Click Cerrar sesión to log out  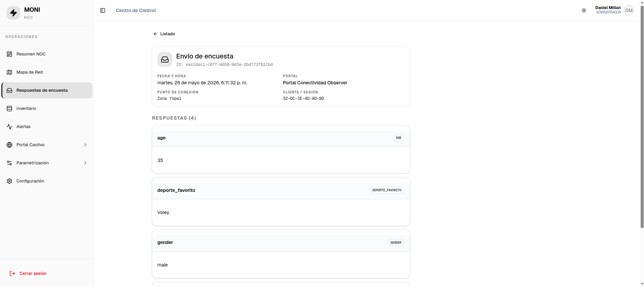click(x=33, y=274)
